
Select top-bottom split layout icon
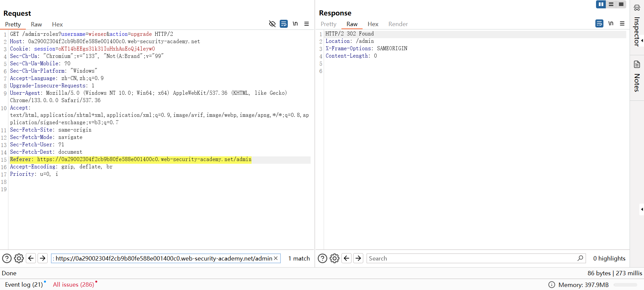tap(611, 4)
